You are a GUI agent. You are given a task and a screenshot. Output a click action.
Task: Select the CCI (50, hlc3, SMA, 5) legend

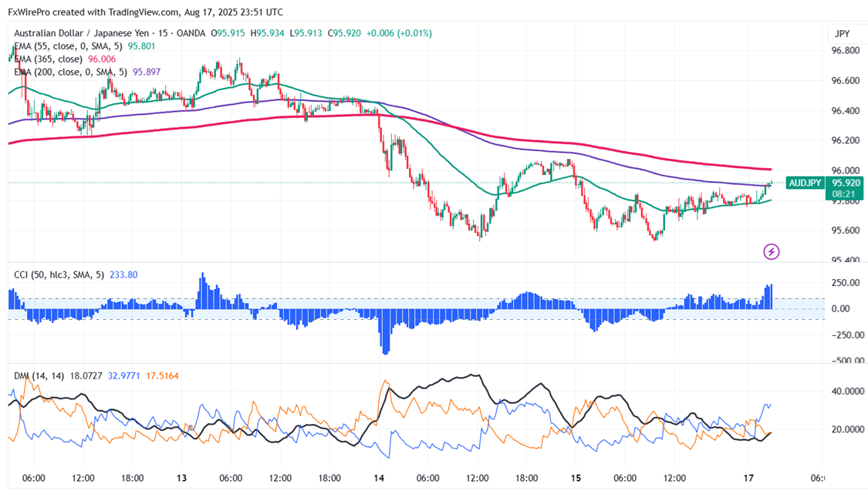[59, 274]
